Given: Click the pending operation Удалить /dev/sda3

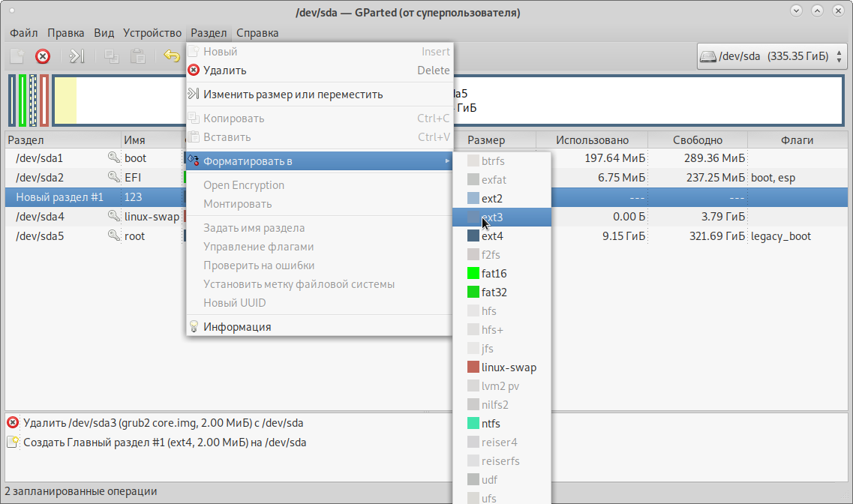Looking at the screenshot, I should point(164,422).
